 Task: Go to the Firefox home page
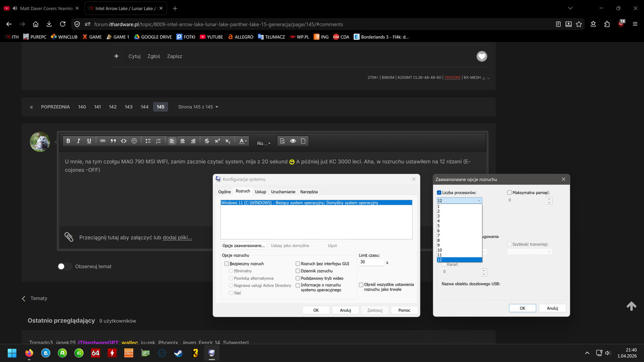35,24
